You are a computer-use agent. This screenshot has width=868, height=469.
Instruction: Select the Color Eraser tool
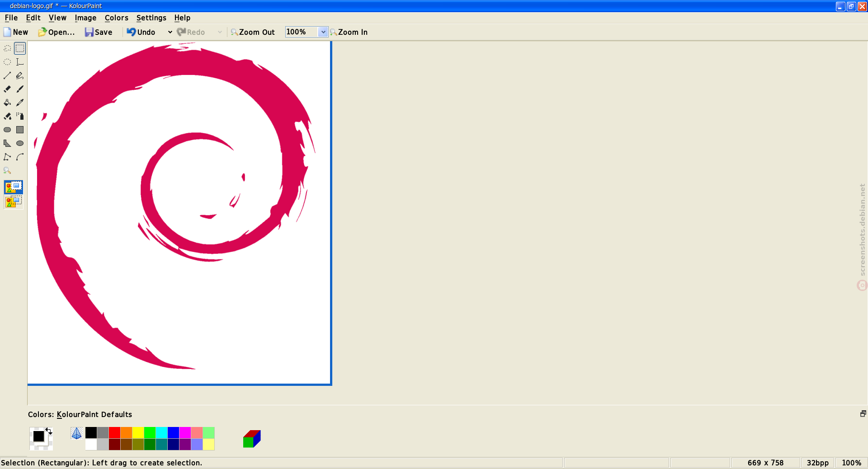coord(7,116)
